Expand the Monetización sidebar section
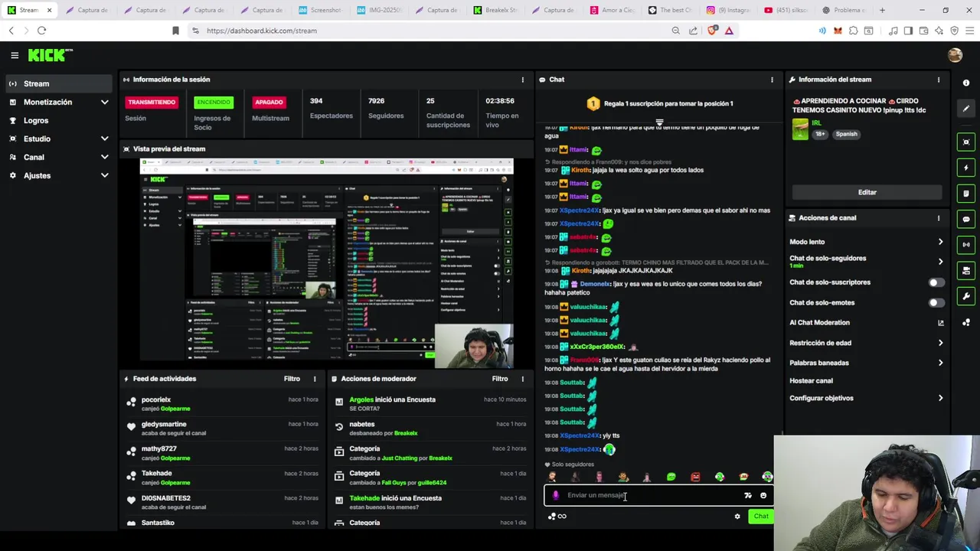Screen dimensions: 980x551 [x=105, y=102]
